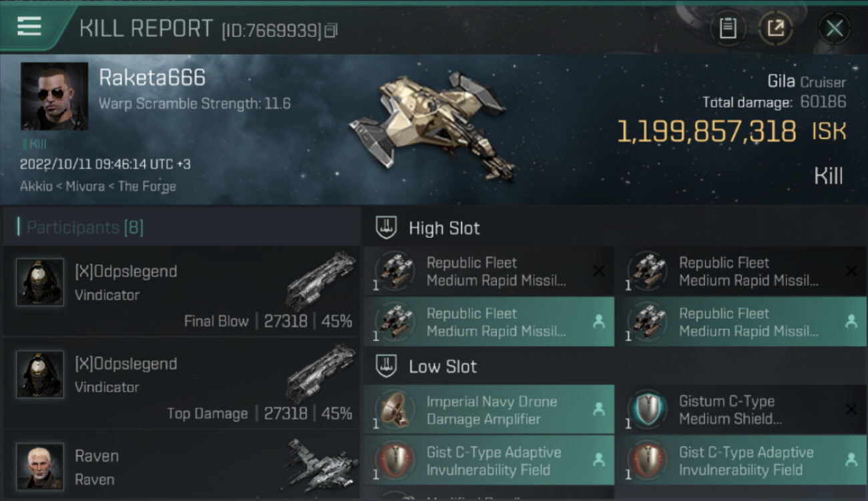This screenshot has width=868, height=501.
Task: Copy the kill report ID icon
Action: click(331, 30)
